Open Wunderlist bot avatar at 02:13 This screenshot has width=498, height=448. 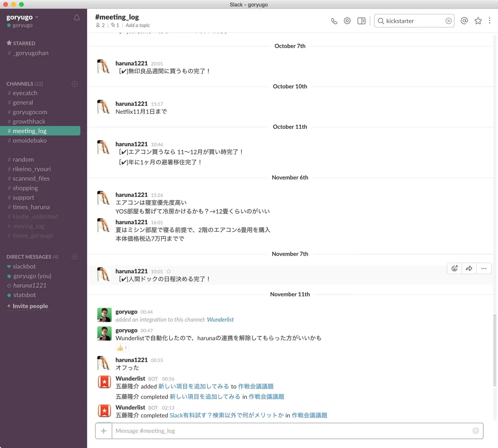click(104, 411)
